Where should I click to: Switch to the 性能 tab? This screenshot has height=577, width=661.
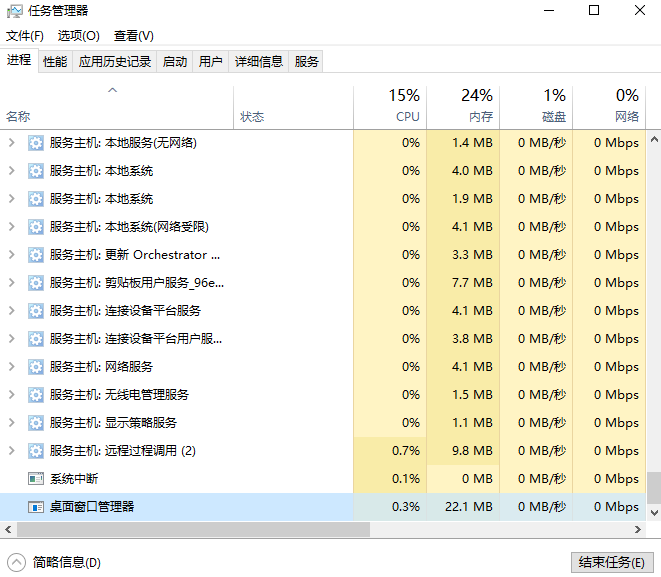(x=55, y=62)
